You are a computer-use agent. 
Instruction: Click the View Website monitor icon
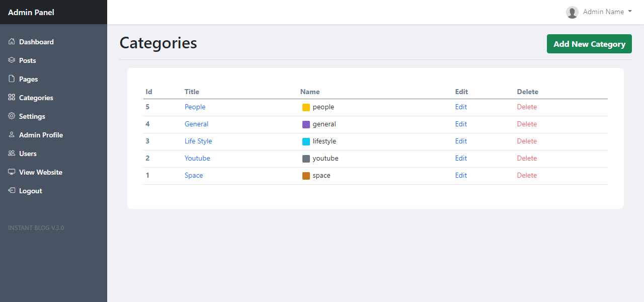(12, 172)
